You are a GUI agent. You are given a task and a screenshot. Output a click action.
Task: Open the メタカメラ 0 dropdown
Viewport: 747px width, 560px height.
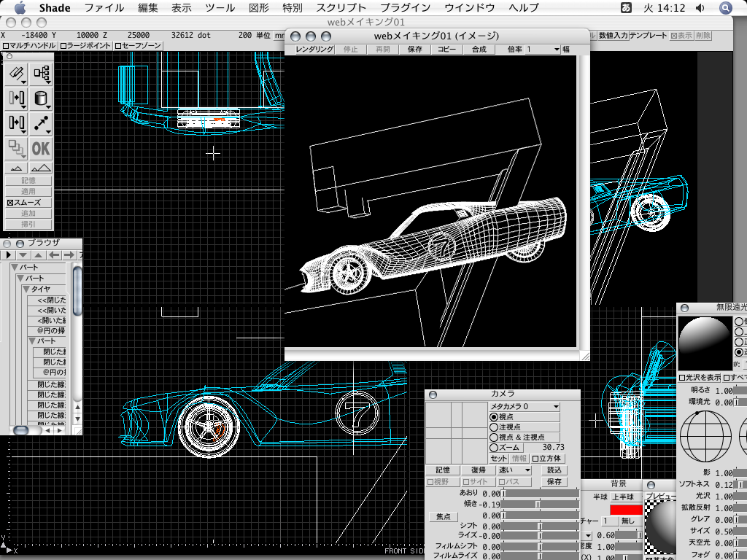pyautogui.click(x=525, y=406)
